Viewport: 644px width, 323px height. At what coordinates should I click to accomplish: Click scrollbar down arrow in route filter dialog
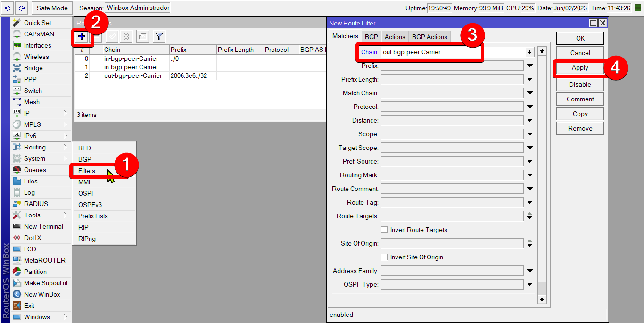[x=542, y=299]
